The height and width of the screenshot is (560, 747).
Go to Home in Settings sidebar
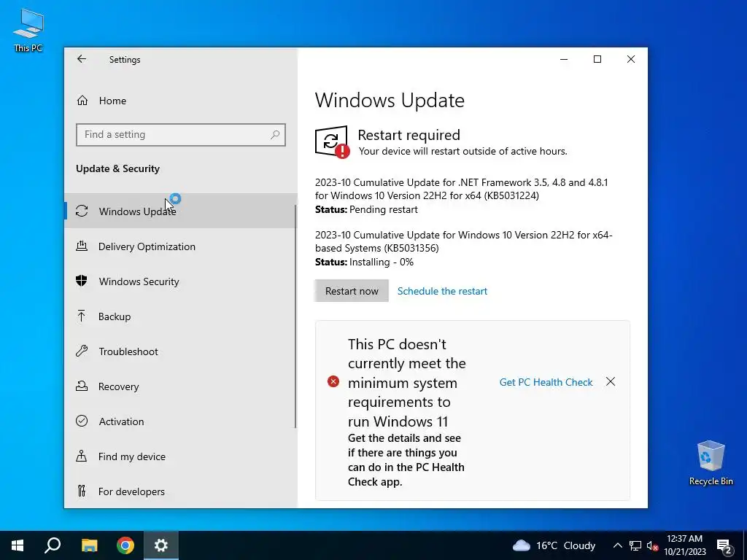click(181, 101)
